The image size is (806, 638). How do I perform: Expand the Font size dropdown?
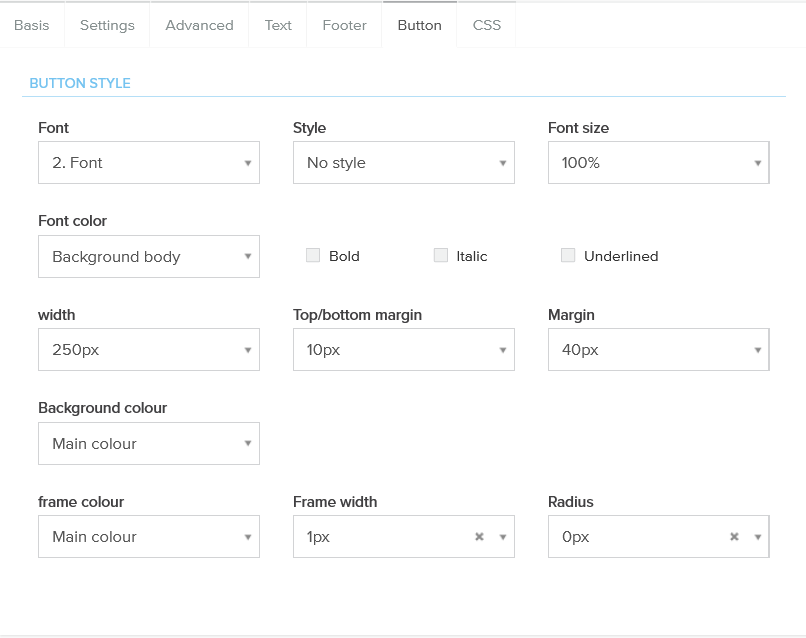coord(658,163)
